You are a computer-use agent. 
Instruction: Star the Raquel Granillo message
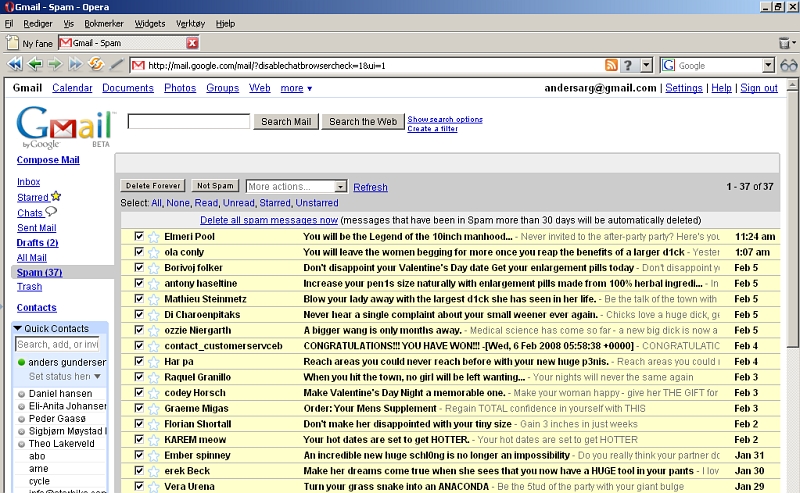click(x=154, y=378)
